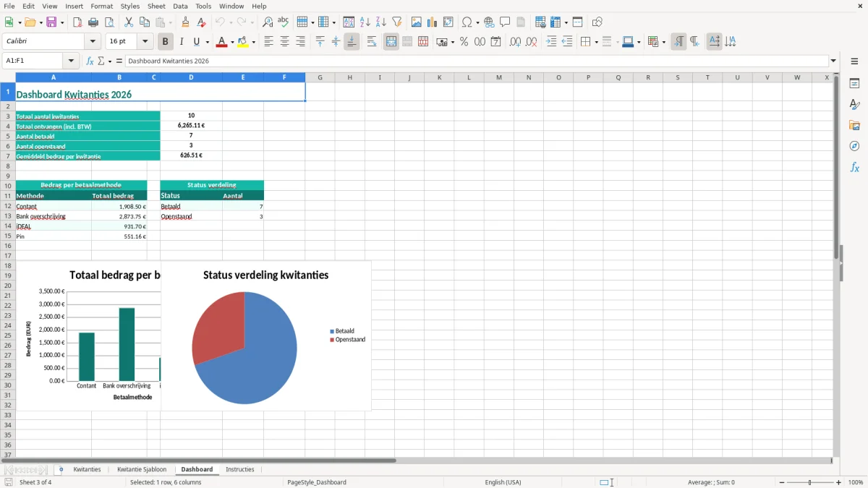
Task: Toggle Align Right
Action: 300,42
